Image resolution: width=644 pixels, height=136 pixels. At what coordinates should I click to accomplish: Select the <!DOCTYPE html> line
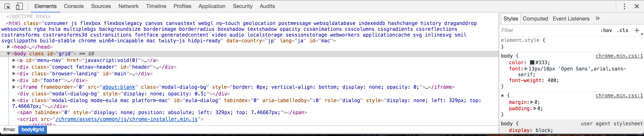pos(28,16)
